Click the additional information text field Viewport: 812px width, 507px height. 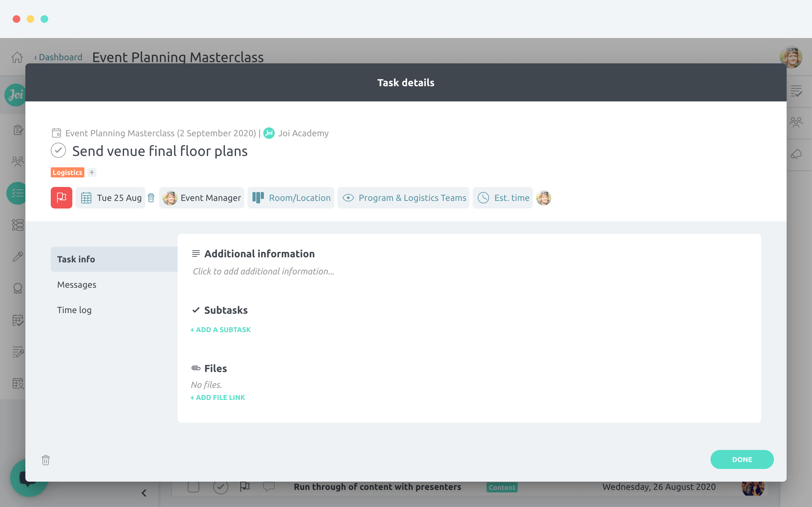263,271
